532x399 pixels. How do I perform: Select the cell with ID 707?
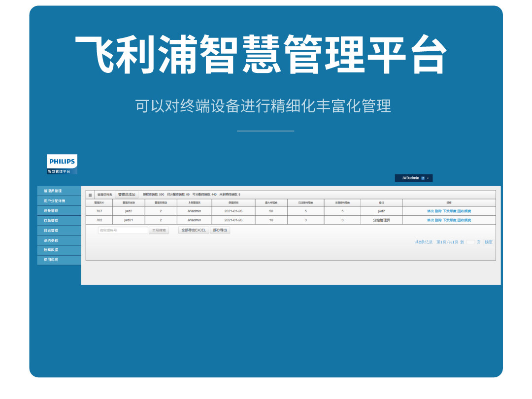(x=99, y=211)
